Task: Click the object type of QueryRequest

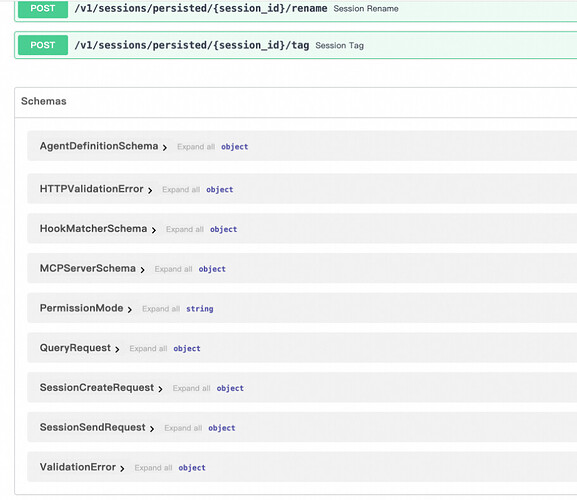Action: click(187, 349)
